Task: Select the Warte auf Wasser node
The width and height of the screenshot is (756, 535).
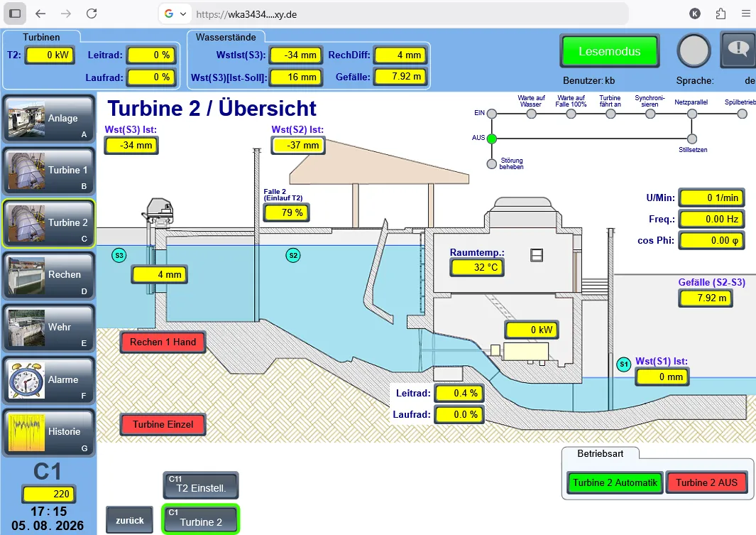Action: (x=531, y=114)
